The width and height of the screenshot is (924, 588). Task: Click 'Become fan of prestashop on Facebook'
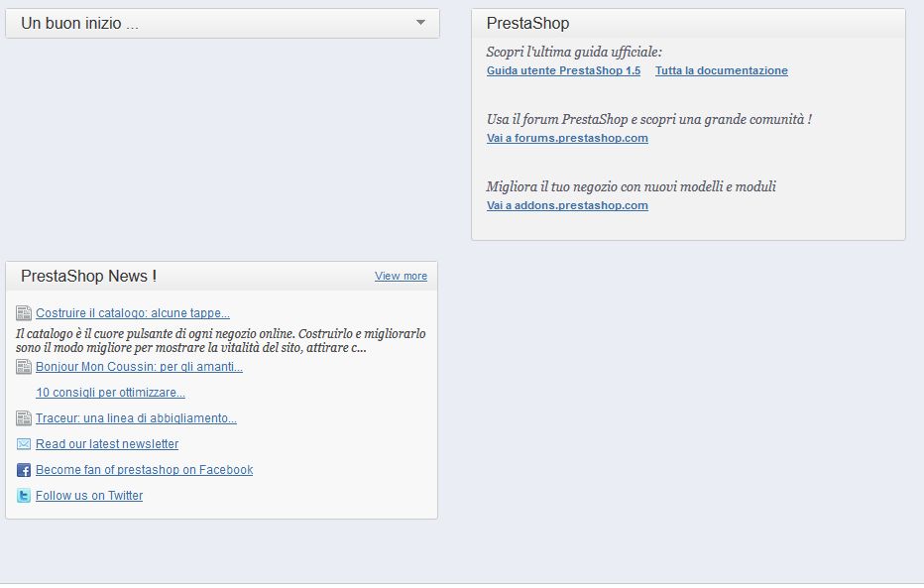145,470
